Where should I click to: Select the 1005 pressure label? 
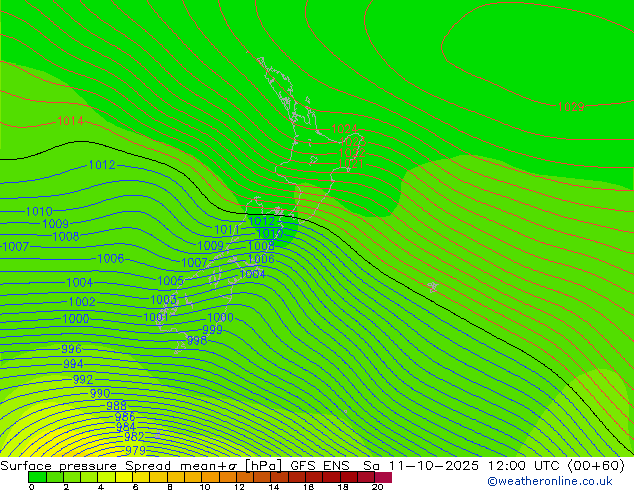click(170, 280)
